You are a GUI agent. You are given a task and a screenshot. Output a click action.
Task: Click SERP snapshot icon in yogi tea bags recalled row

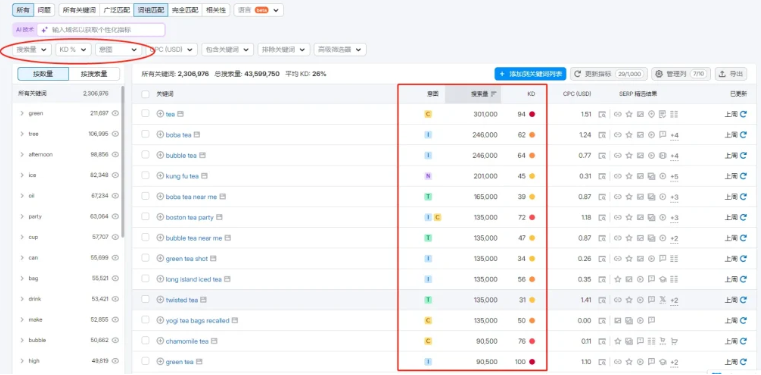click(x=602, y=321)
